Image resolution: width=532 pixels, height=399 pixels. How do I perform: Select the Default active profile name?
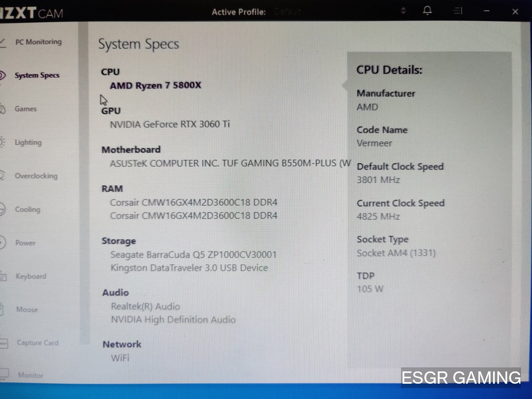[288, 12]
